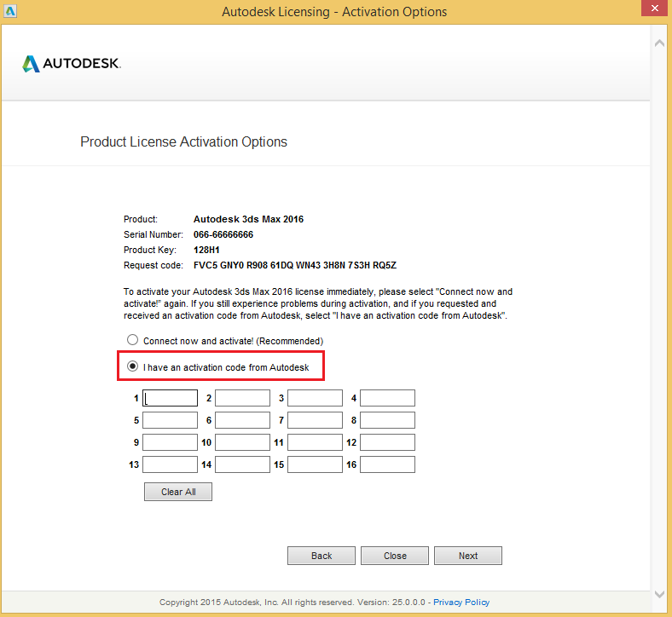Viewport: 672px width, 617px height.
Task: Click activation code field 2
Action: tap(242, 398)
